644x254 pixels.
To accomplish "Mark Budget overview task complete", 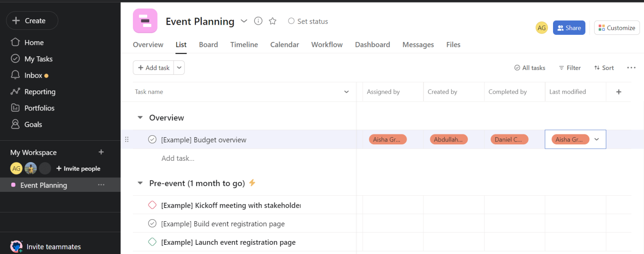I will pyautogui.click(x=152, y=139).
